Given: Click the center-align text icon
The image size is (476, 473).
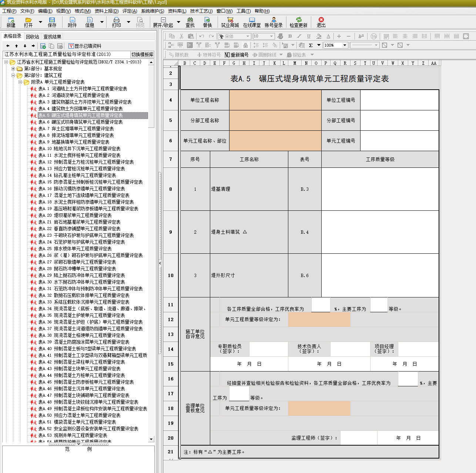Looking at the screenshot, I should (405, 36).
